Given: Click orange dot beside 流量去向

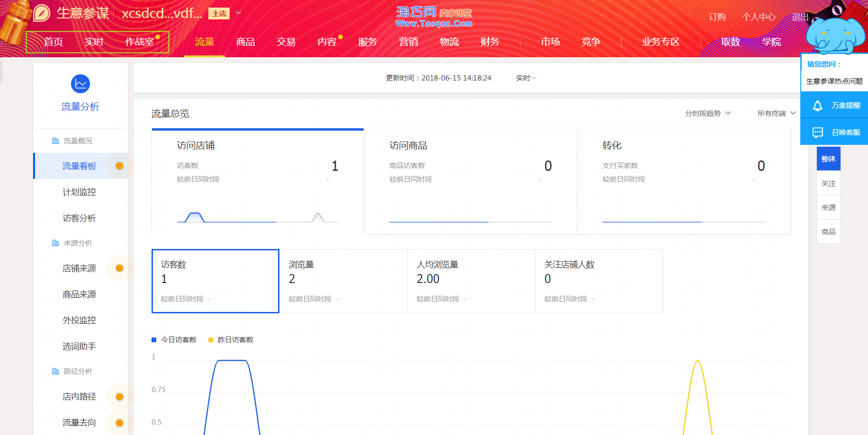Looking at the screenshot, I should 119,423.
